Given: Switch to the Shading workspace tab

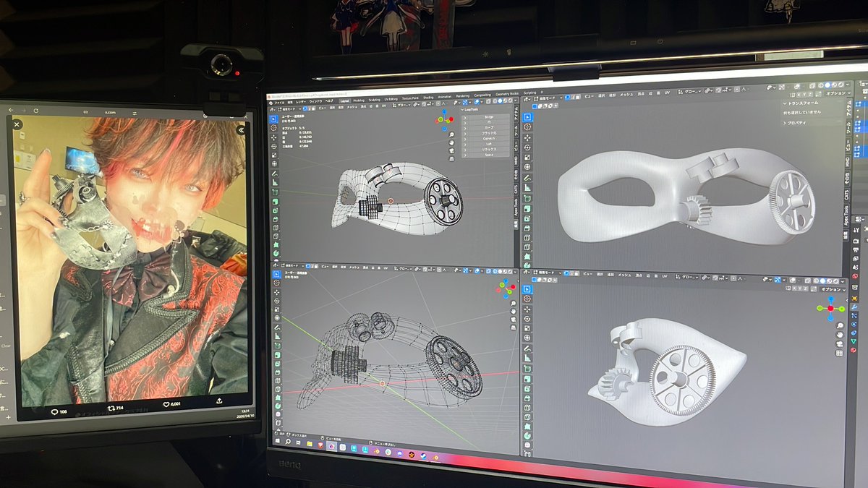Looking at the screenshot, I should pyautogui.click(x=428, y=98).
